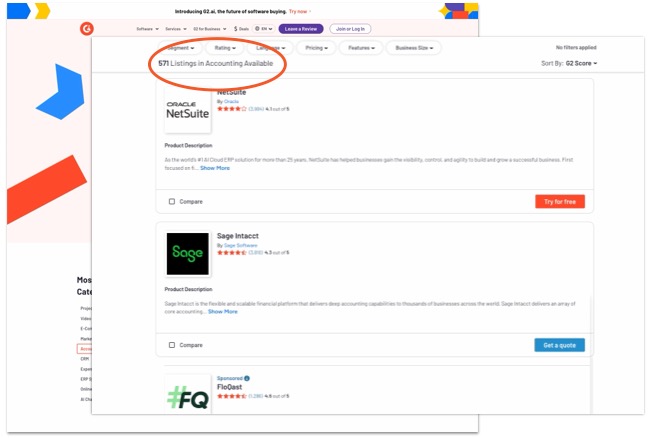The width and height of the screenshot is (653, 438).
Task: Click the Sage Intacct star rating
Action: [x=232, y=252]
